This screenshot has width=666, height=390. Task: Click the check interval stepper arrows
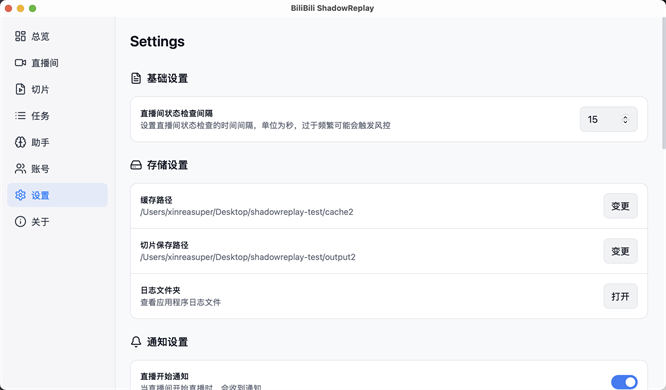(625, 119)
